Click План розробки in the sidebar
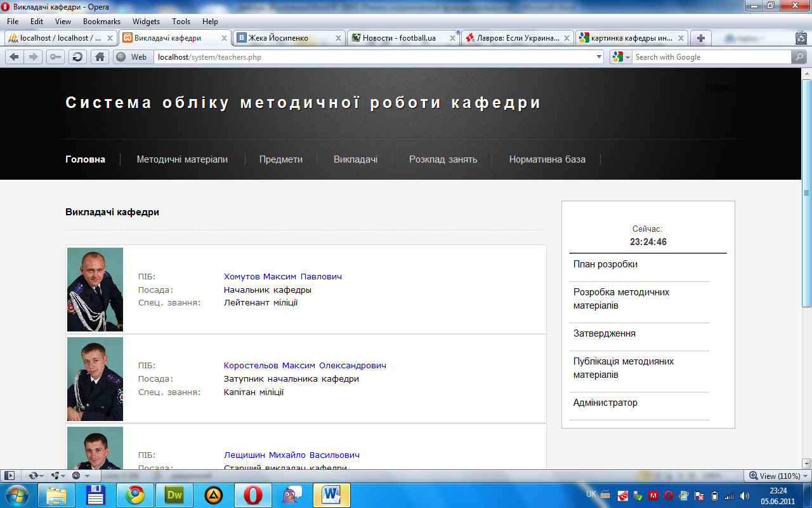Screen dimensions: 812x508 click(x=605, y=264)
